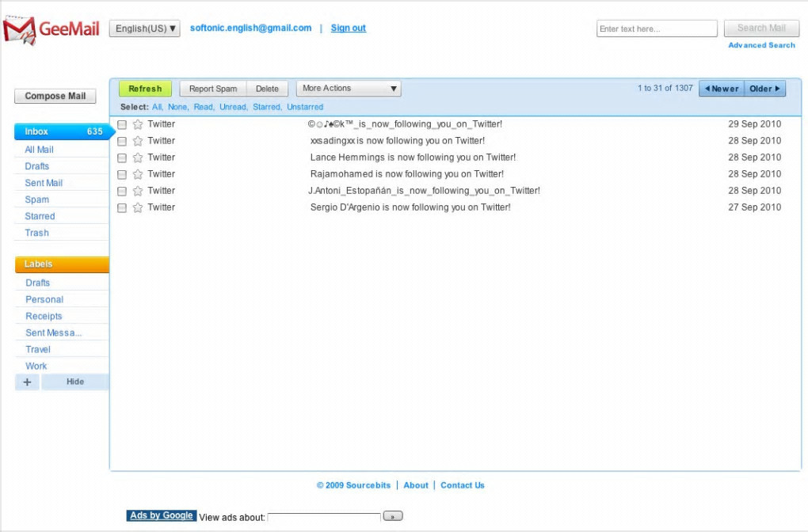Screen dimensions: 808x532
Task: Tick checkbox for Lance Hemmings email
Action: pos(122,158)
